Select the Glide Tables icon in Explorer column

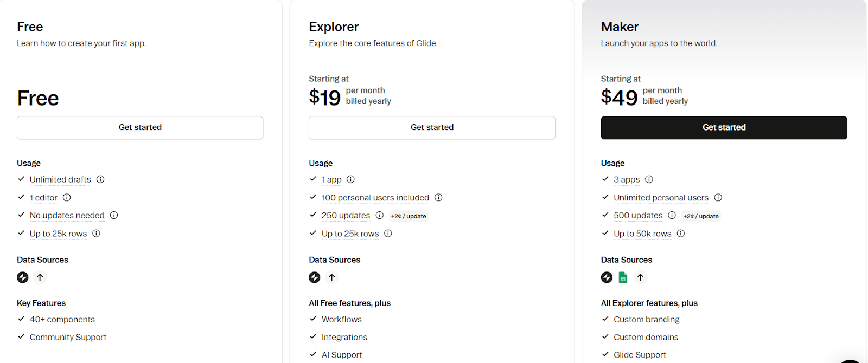tap(315, 277)
